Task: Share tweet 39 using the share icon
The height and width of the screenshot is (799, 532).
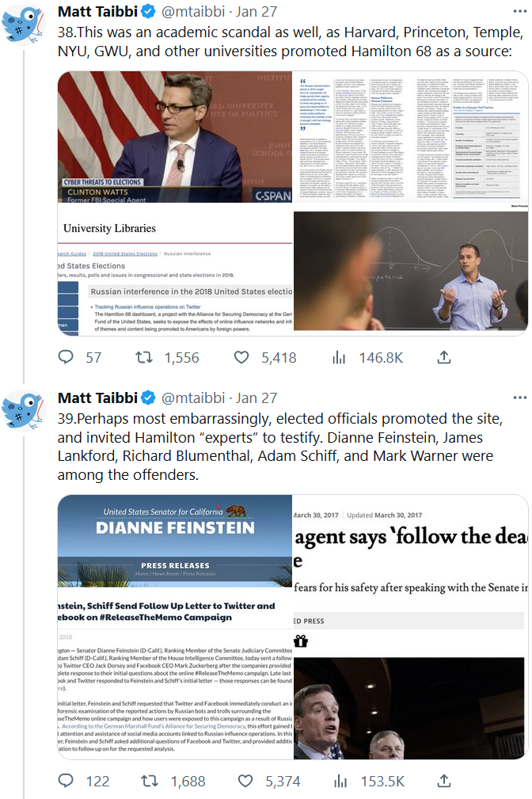Action: pos(444,781)
